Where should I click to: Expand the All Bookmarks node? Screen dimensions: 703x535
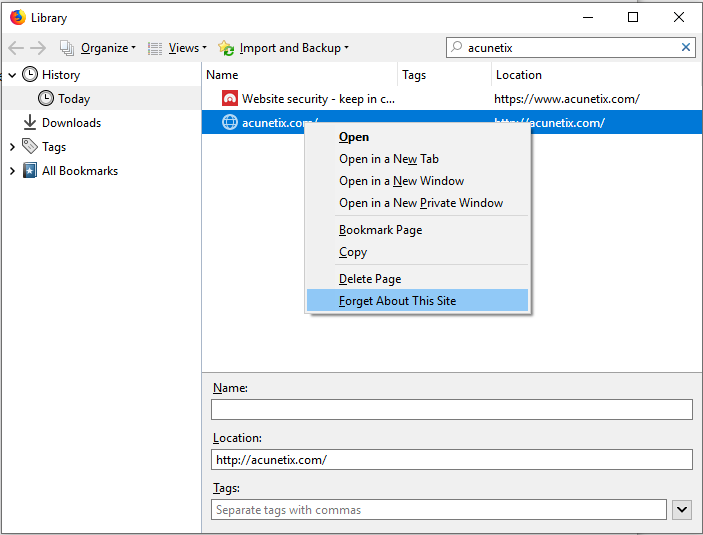tap(13, 171)
